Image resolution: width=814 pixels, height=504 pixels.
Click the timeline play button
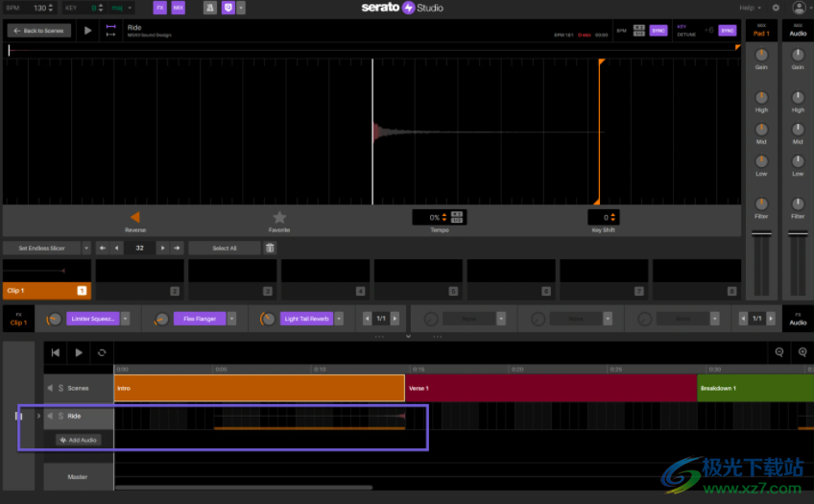[79, 353]
